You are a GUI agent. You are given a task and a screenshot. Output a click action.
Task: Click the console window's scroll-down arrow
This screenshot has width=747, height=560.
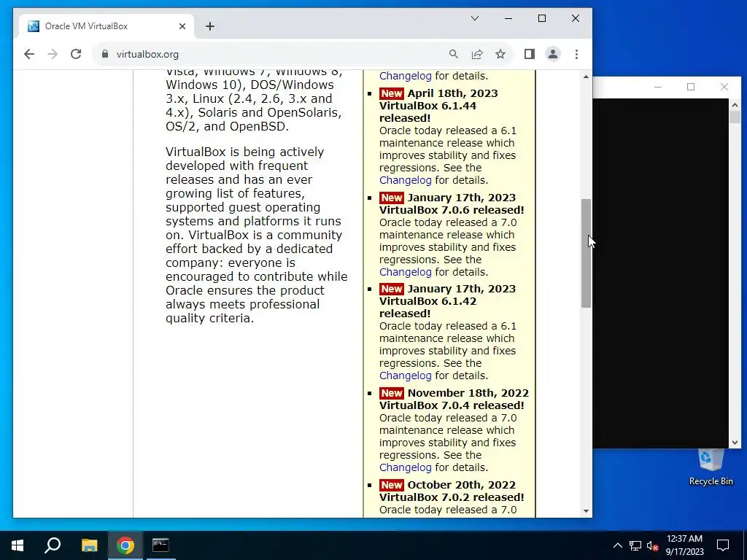click(x=735, y=443)
